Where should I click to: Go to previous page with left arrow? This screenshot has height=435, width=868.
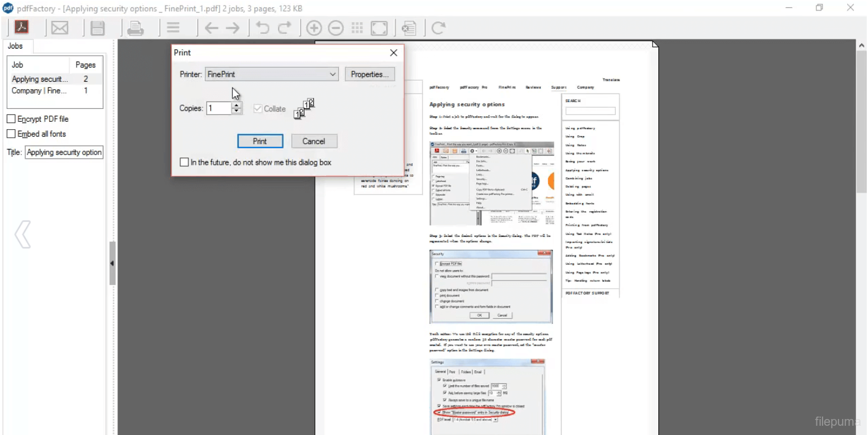tap(212, 28)
